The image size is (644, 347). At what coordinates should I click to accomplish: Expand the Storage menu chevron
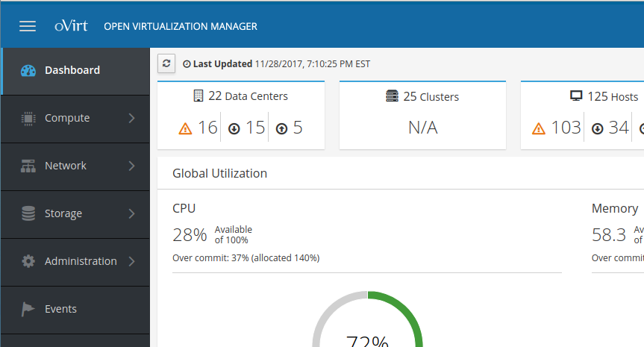(x=131, y=213)
